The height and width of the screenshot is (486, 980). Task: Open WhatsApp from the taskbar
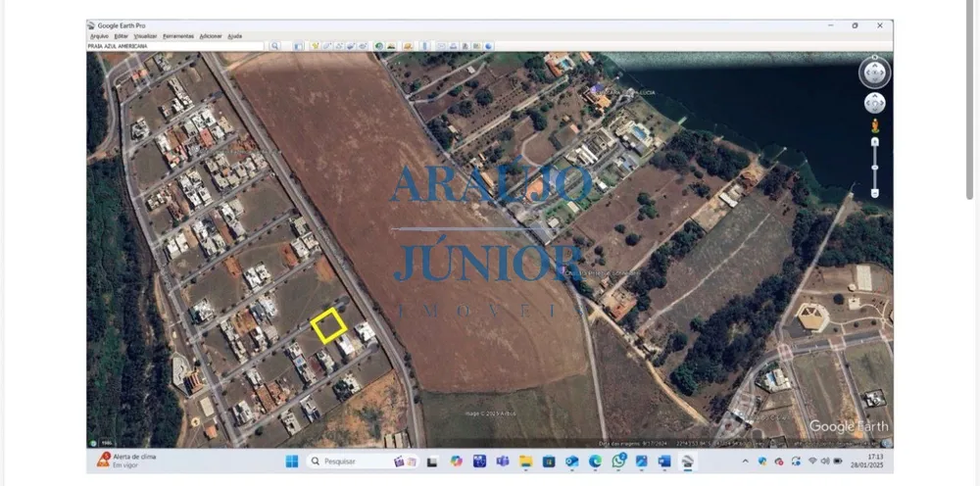coord(618,461)
